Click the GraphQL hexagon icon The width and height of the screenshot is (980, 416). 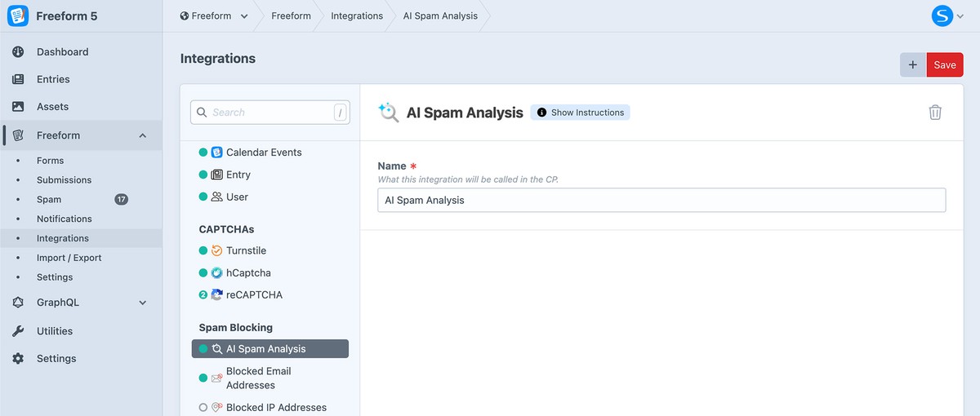(18, 303)
